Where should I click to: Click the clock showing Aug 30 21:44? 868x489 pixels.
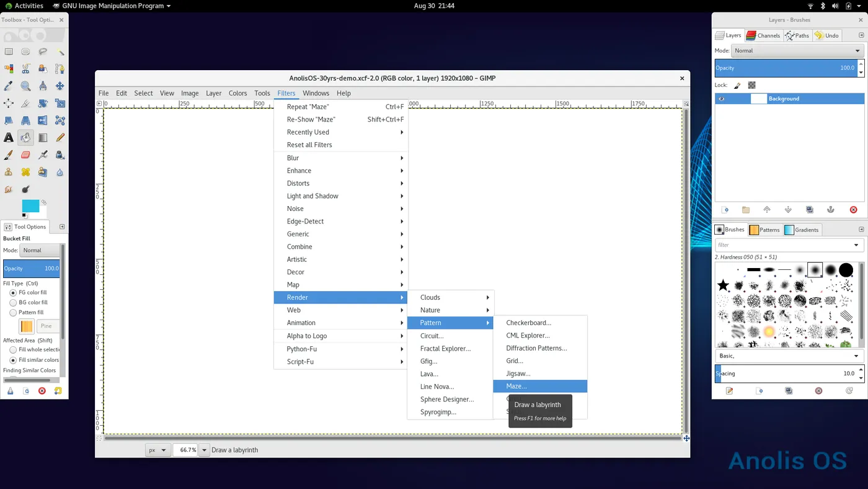click(434, 6)
